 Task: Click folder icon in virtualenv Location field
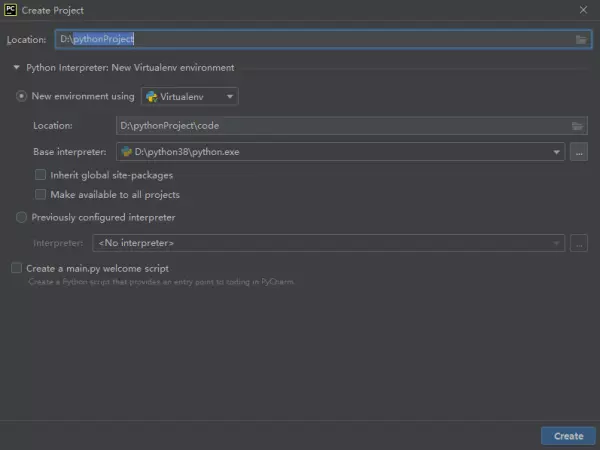coord(577,126)
